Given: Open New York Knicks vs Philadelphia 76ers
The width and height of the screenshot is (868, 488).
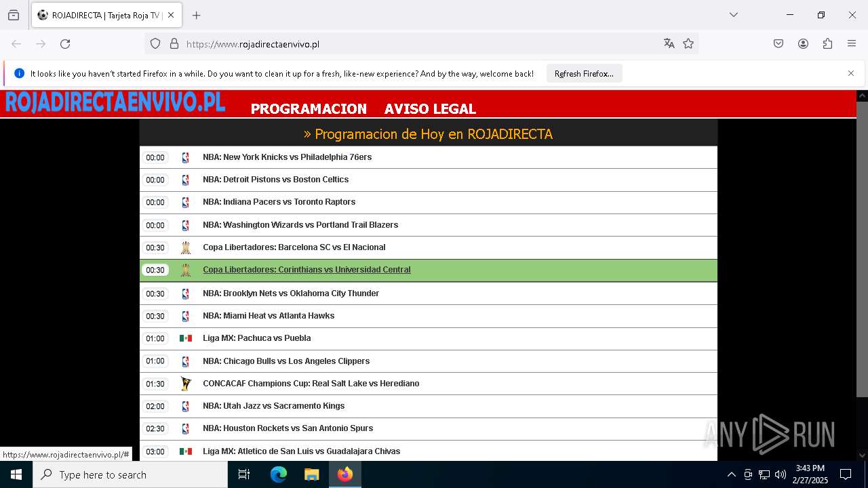Looking at the screenshot, I should 287,157.
